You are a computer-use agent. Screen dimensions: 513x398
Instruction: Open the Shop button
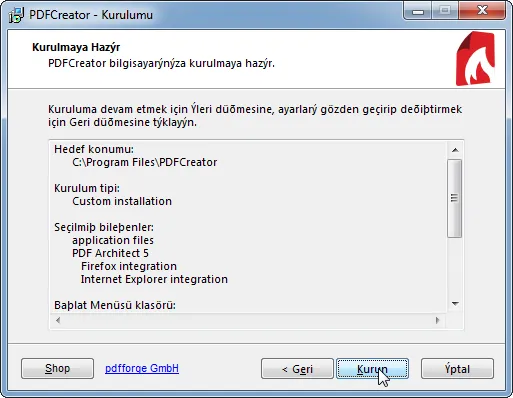click(x=57, y=369)
